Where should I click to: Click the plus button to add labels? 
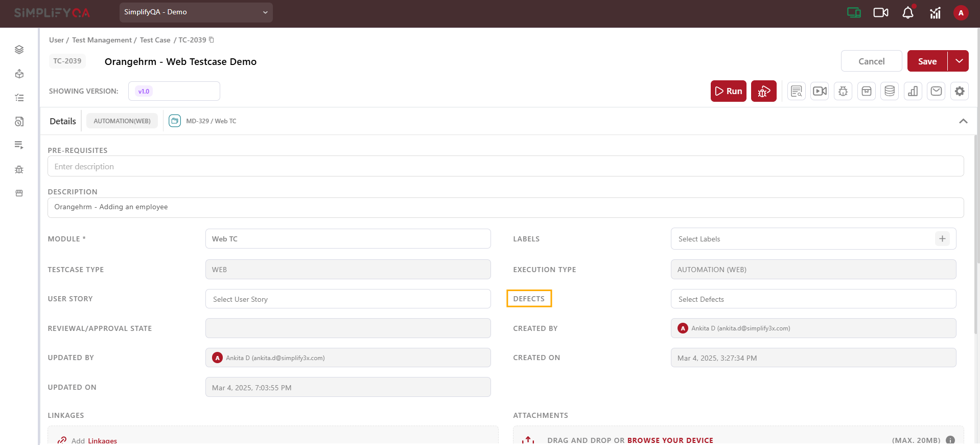point(942,239)
